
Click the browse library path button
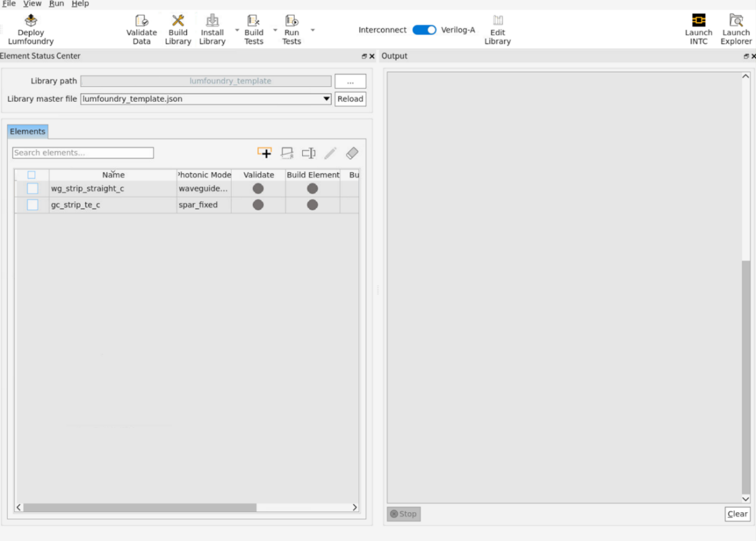coord(350,81)
